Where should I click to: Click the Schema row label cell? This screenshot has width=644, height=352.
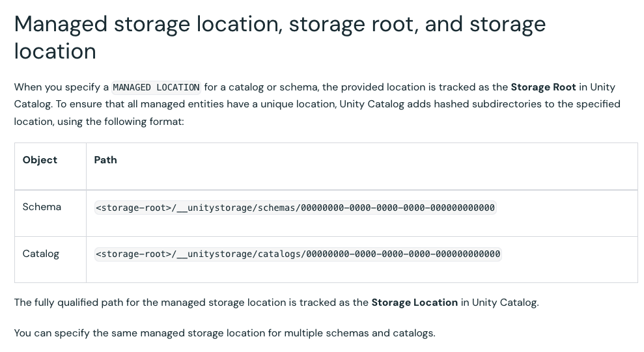tap(42, 207)
